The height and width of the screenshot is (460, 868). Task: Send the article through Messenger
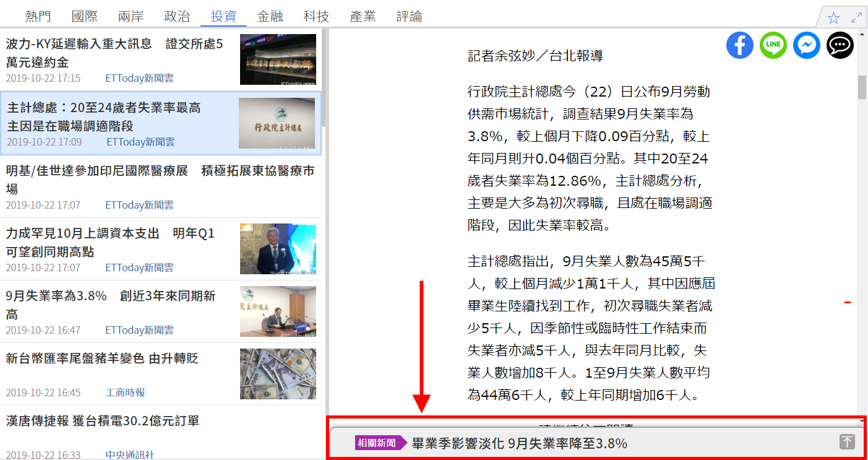[x=807, y=45]
